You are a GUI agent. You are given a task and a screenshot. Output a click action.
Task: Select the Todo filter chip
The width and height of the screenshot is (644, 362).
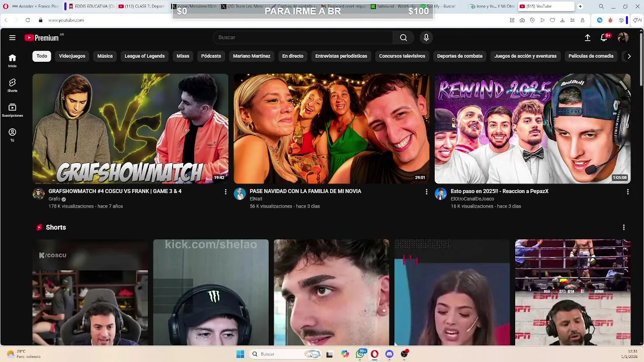tap(42, 56)
